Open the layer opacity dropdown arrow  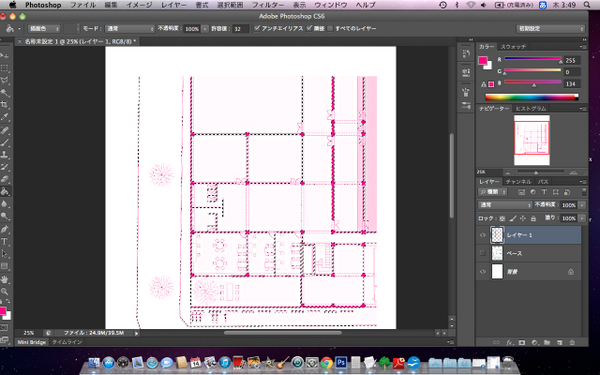pyautogui.click(x=582, y=205)
